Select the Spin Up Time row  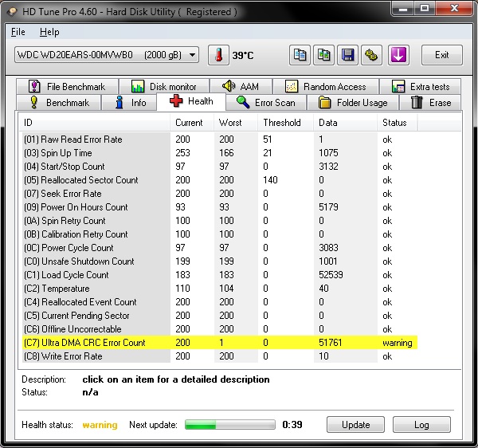pos(220,153)
